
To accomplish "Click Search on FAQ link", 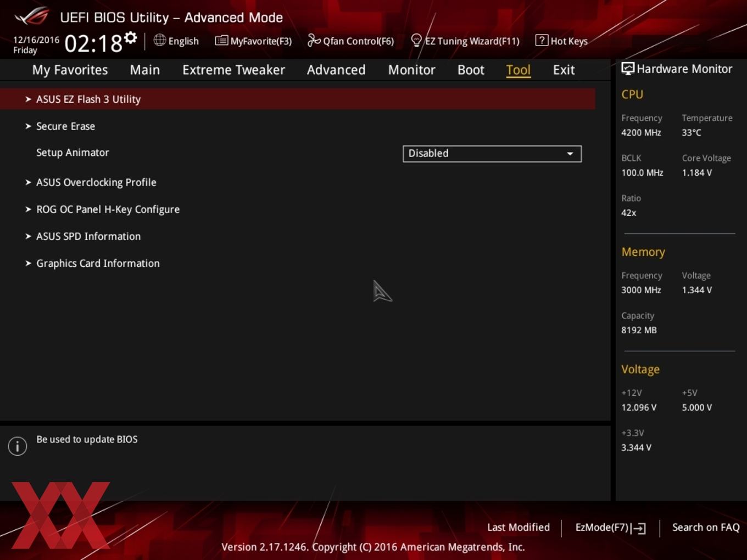I will coord(706,527).
